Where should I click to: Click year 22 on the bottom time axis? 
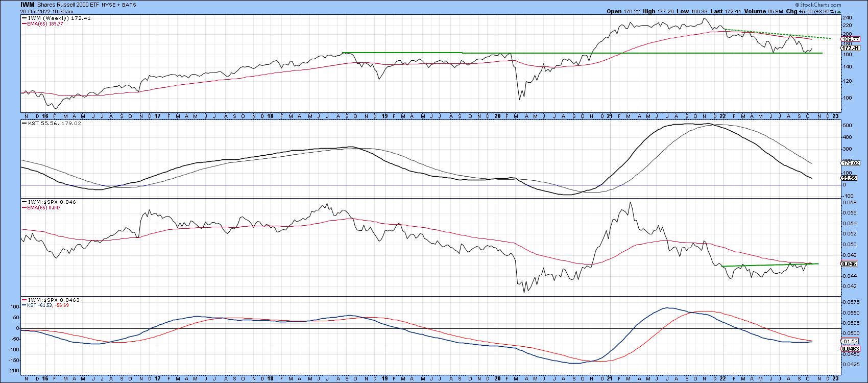(x=723, y=379)
